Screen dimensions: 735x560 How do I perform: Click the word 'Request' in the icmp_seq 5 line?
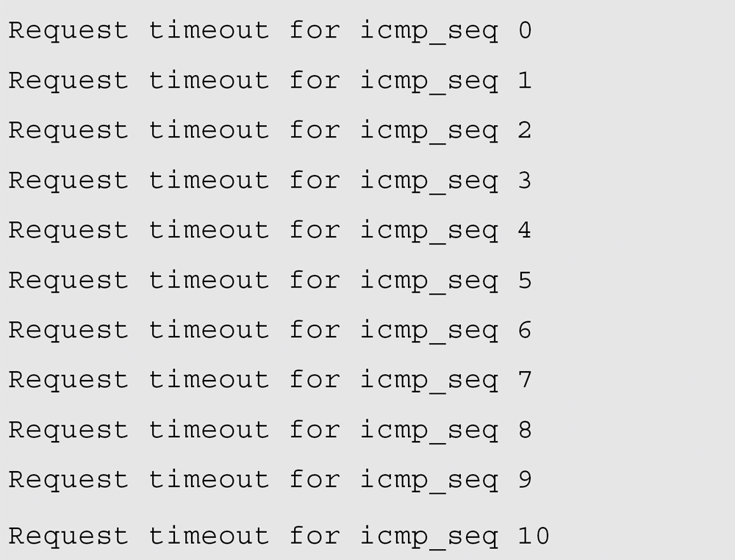tap(68, 281)
